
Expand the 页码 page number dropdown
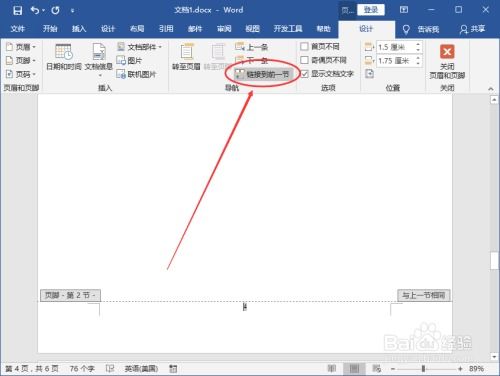click(x=21, y=74)
